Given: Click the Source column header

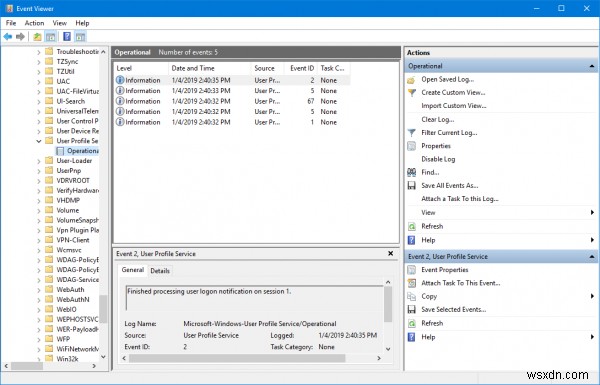Looking at the screenshot, I should click(267, 68).
